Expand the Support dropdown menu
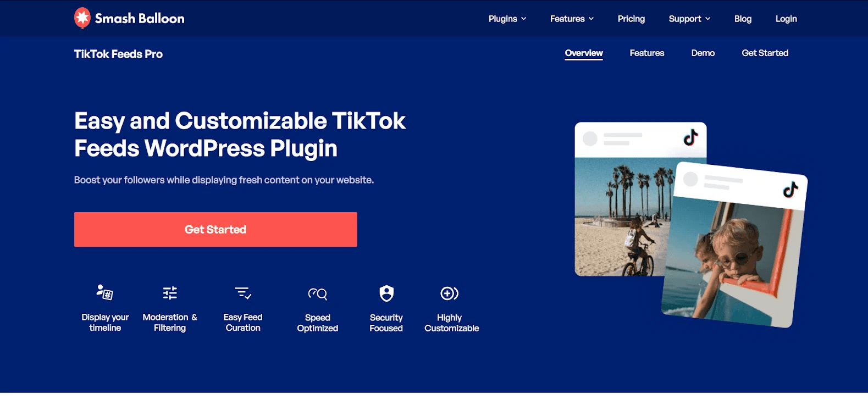868x416 pixels. point(689,19)
